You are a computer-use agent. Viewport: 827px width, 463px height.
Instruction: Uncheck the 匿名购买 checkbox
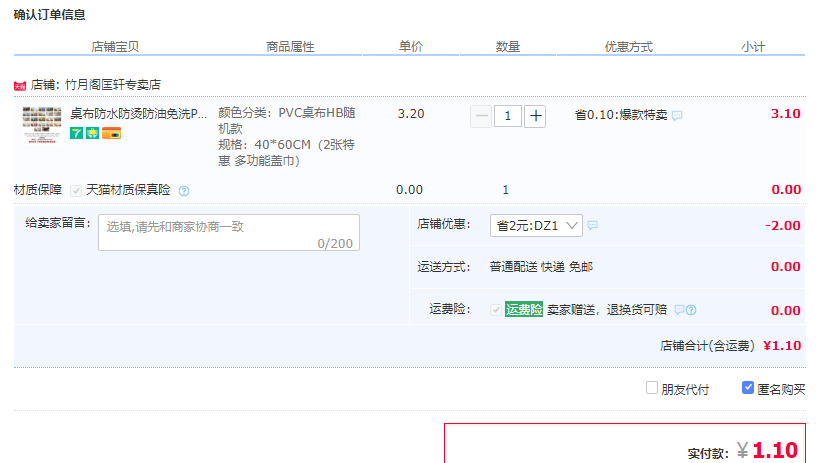[x=747, y=388]
